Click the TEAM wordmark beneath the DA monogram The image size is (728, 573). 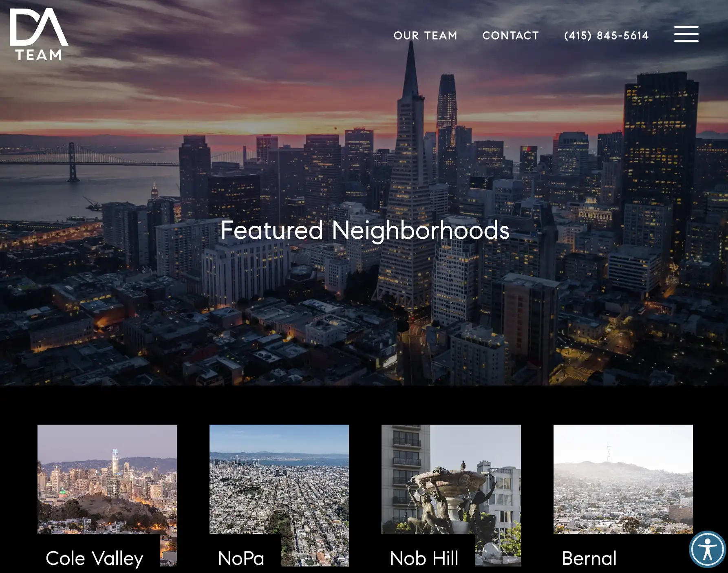pos(39,55)
